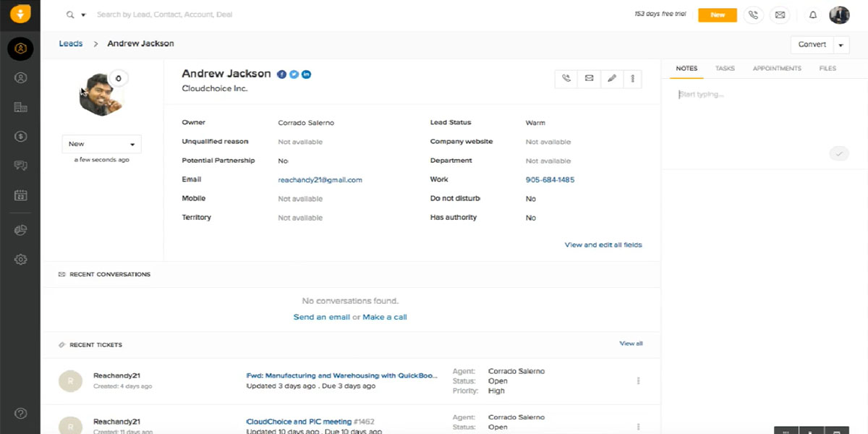Screen dimensions: 868x434
Task: Expand the Convert button dropdown arrow
Action: pyautogui.click(x=841, y=45)
